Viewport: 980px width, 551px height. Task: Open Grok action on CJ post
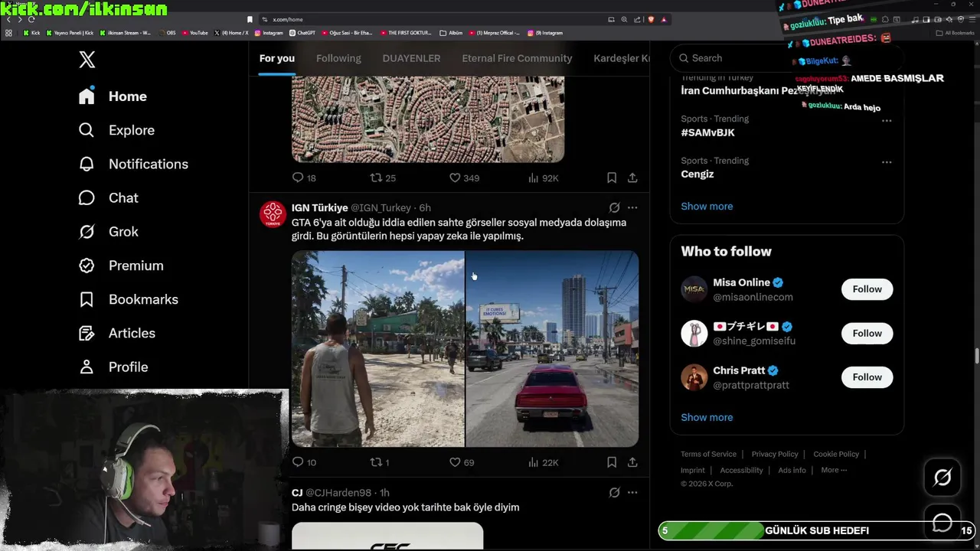(614, 493)
